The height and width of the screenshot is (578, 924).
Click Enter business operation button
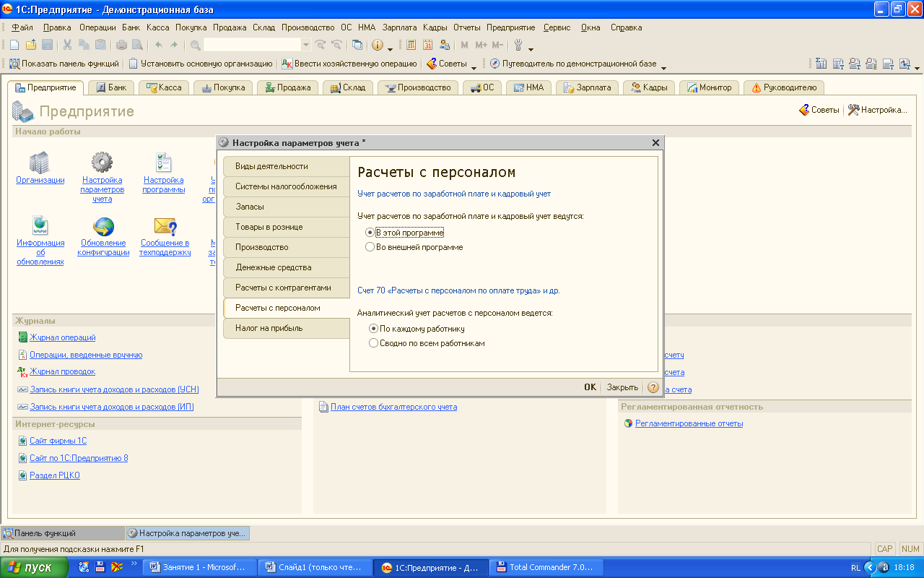[x=349, y=64]
